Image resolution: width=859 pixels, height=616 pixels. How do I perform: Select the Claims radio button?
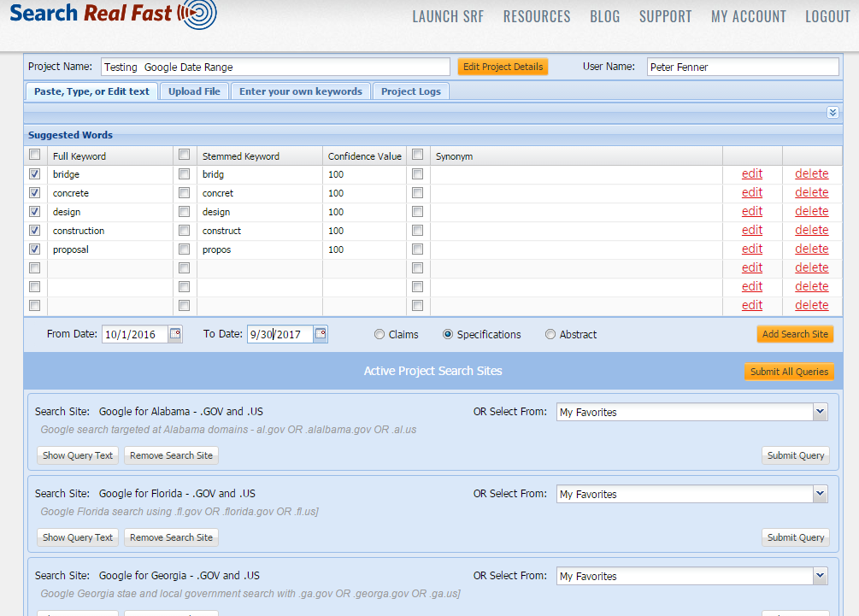click(x=379, y=334)
